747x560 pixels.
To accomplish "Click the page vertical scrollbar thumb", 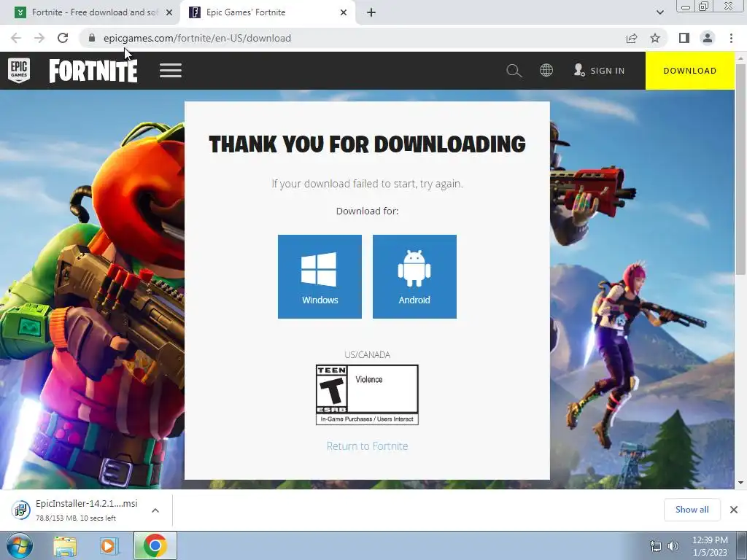I will (x=740, y=169).
